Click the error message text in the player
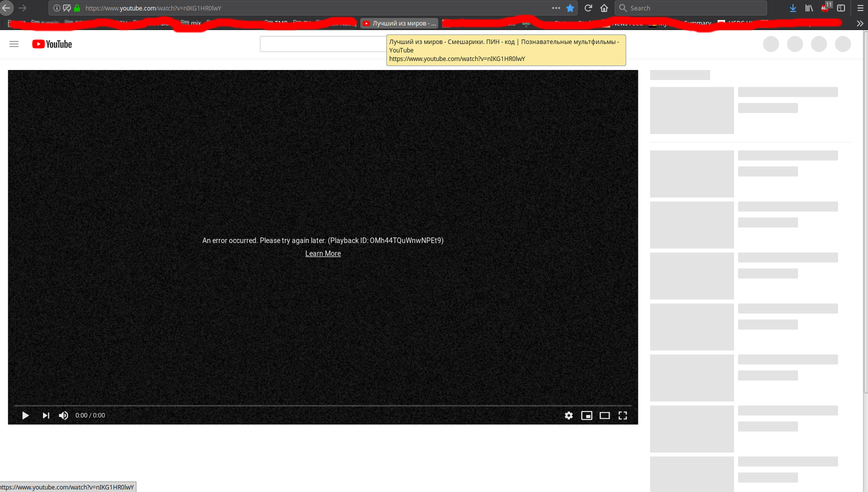 tap(323, 241)
